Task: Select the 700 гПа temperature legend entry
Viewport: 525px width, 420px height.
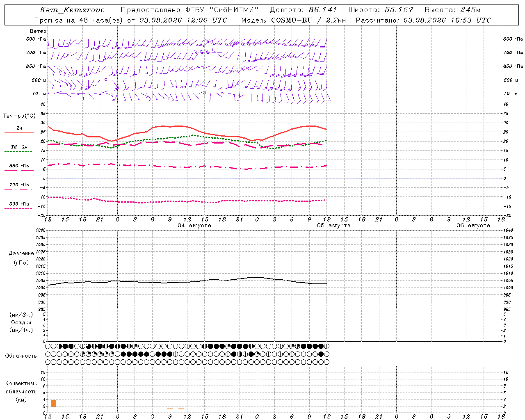Action: pos(19,187)
